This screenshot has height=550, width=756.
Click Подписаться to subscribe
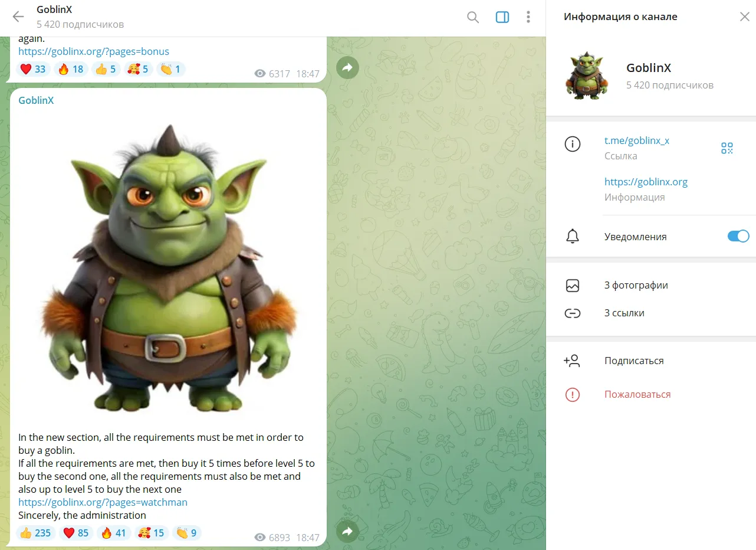click(x=651, y=361)
